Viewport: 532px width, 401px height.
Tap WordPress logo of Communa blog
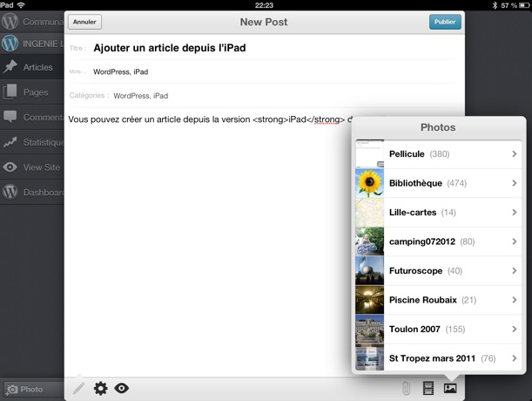(x=10, y=22)
